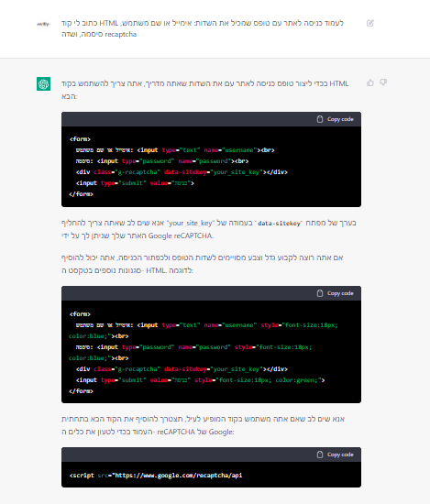Screen dimensions: 430x504
Task: Give the response a thumbs up
Action: [370, 82]
